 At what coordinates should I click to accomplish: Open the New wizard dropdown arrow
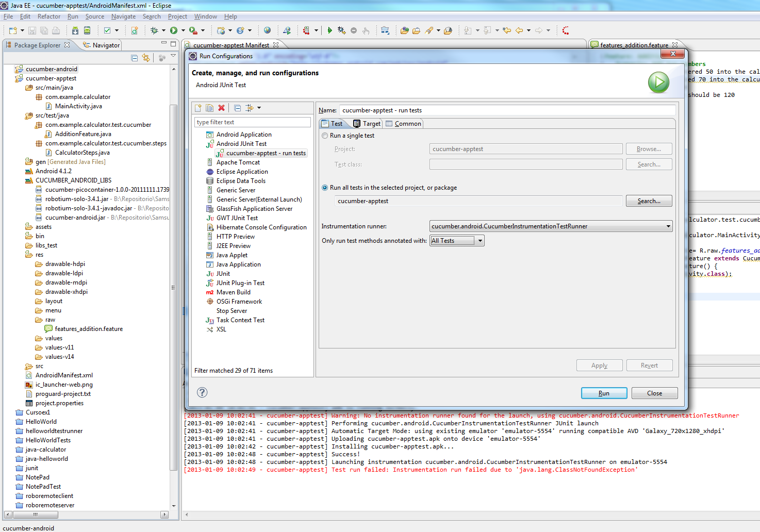click(22, 30)
